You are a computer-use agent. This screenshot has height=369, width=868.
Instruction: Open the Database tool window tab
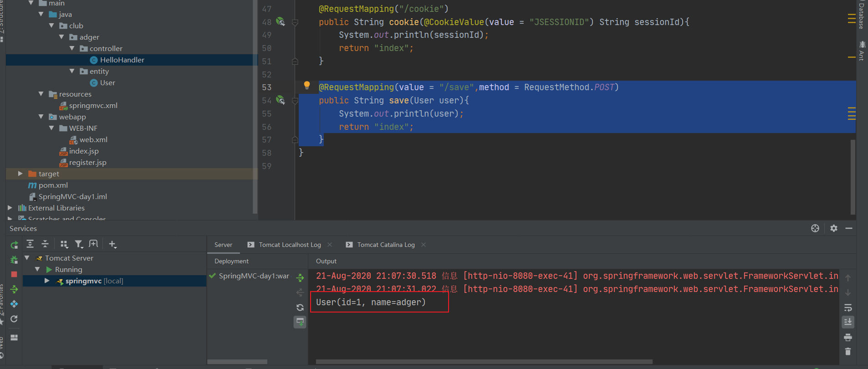pos(862,16)
